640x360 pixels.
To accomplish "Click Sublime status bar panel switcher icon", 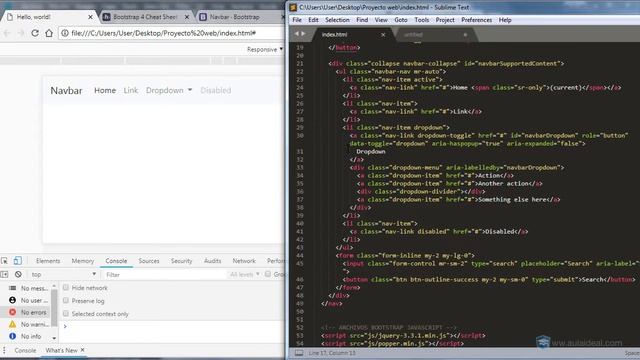I will (299, 353).
